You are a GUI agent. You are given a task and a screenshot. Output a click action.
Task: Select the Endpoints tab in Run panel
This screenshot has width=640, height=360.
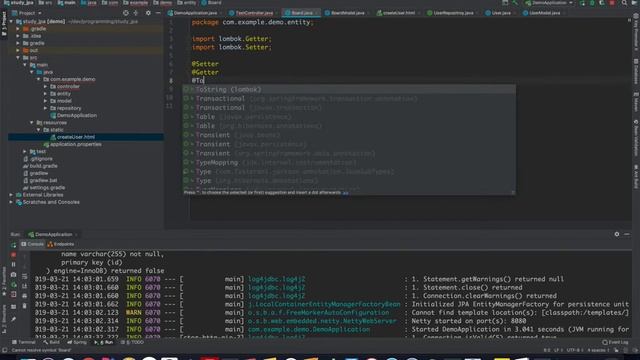pyautogui.click(x=61, y=244)
